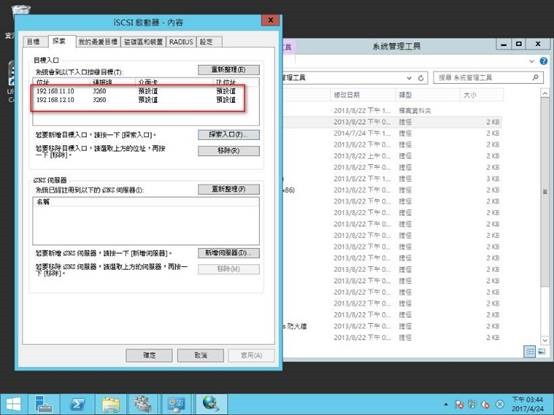Click the third system tray icon
This screenshot has width=554, height=415.
486,404
